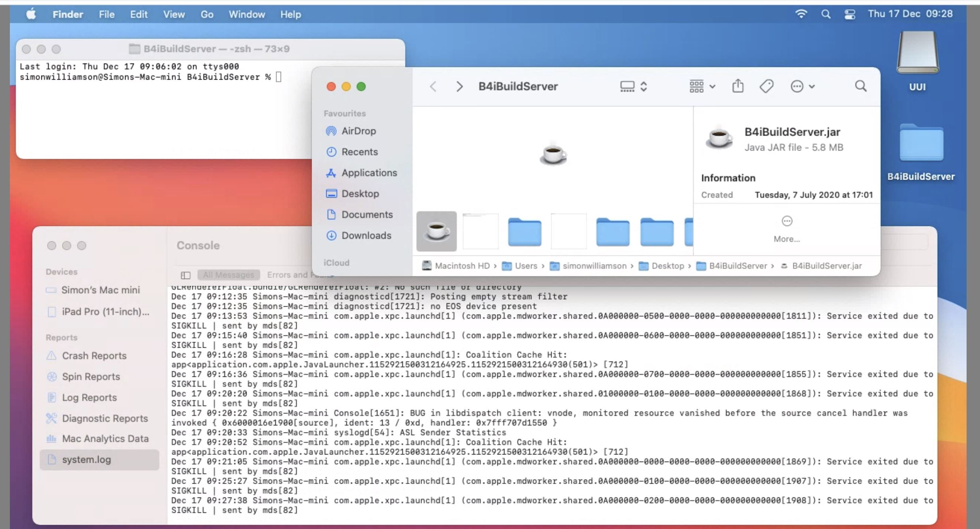Select system.log in Console sidebar
The width and height of the screenshot is (980, 529).
(99, 460)
